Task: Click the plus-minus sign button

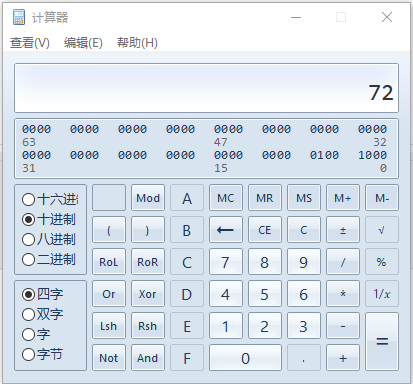Action: 343,230
